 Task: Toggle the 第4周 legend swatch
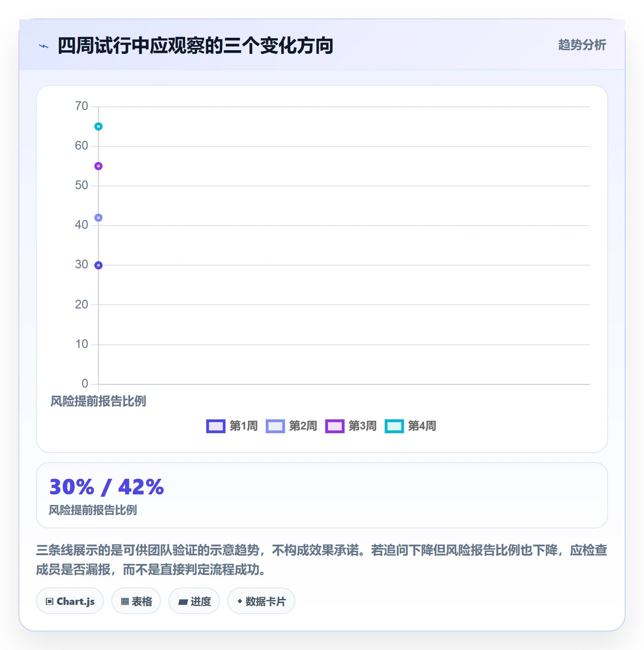(394, 426)
